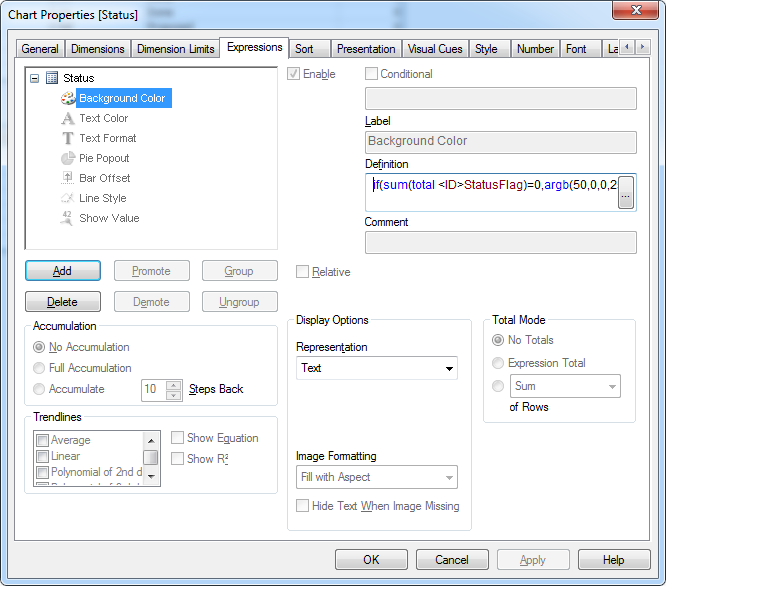768x614 pixels.
Task: Open expression editor via ellipsis button
Action: point(625,192)
